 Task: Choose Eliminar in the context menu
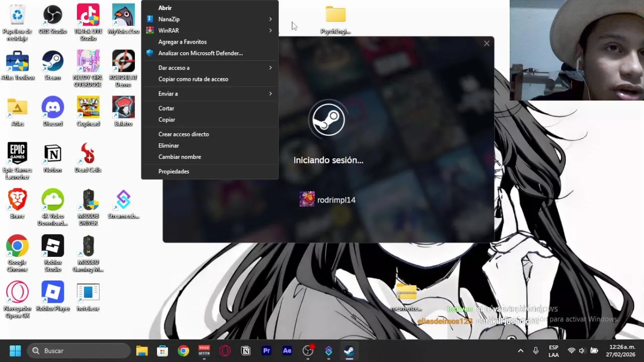[210, 146]
